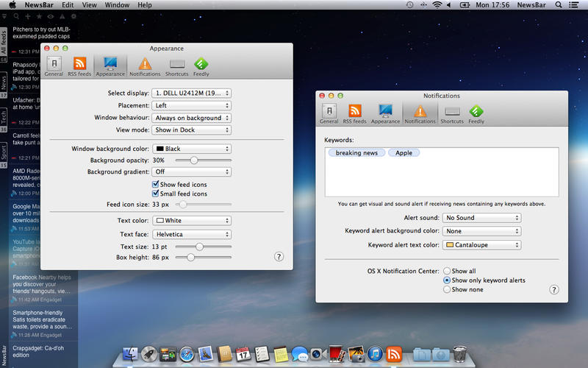Open the Window menu

[117, 5]
